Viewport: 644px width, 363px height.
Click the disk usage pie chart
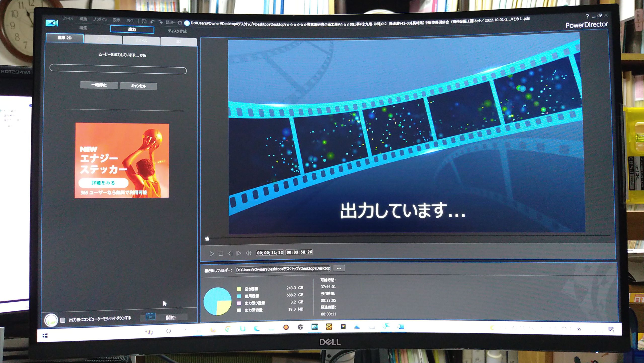[217, 301]
